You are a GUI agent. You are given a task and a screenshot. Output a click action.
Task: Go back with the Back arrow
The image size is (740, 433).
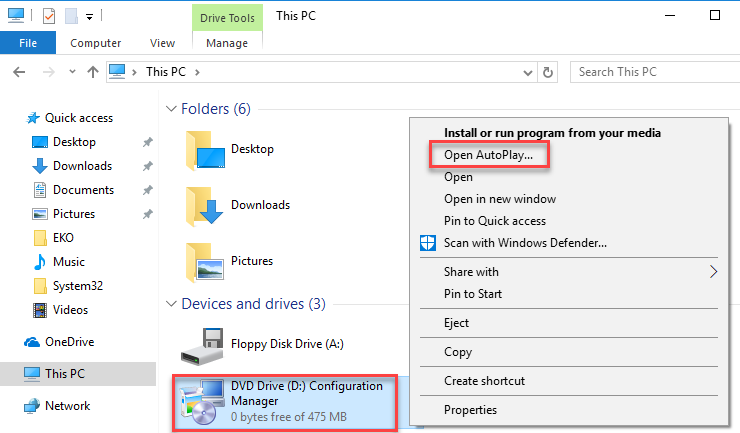pos(19,72)
